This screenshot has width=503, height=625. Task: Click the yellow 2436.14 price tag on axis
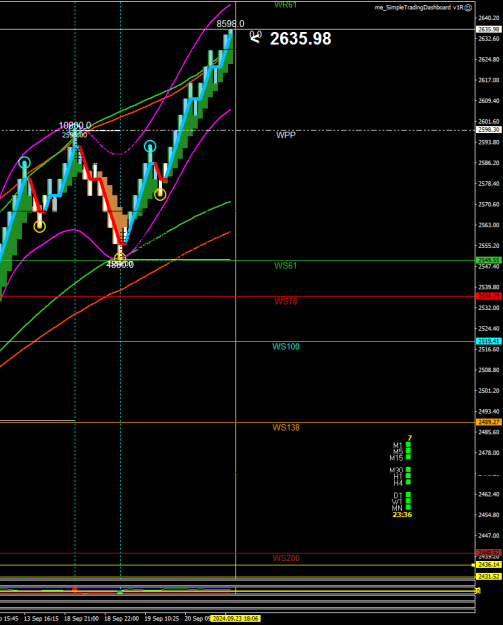489,565
